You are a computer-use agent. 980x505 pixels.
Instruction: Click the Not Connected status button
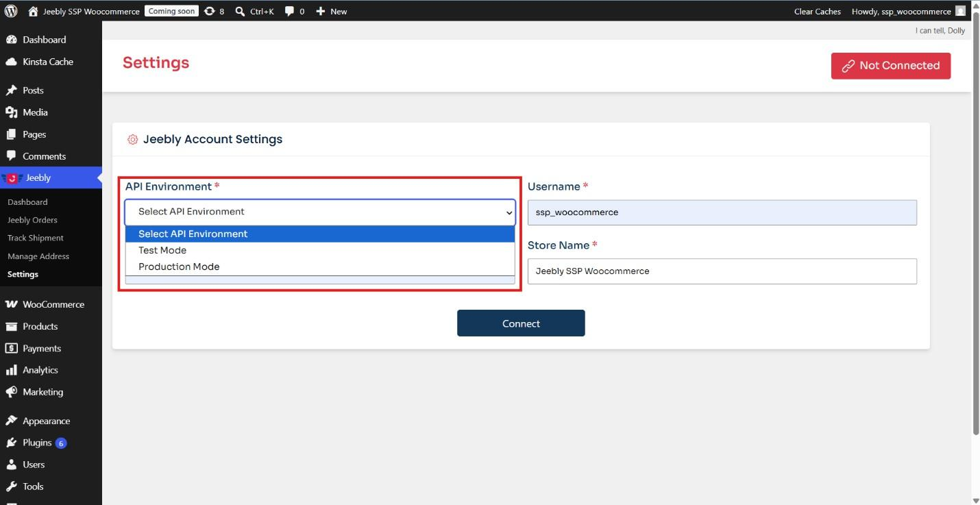coord(891,66)
